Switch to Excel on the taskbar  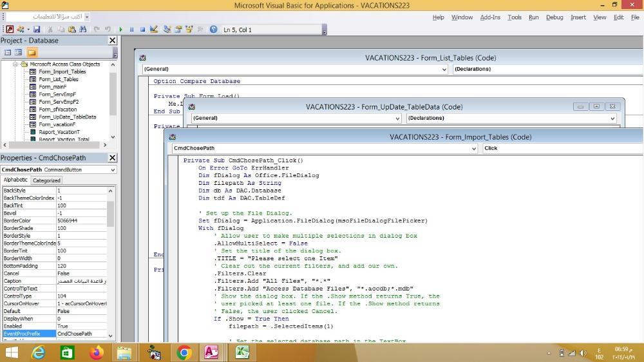[242, 352]
